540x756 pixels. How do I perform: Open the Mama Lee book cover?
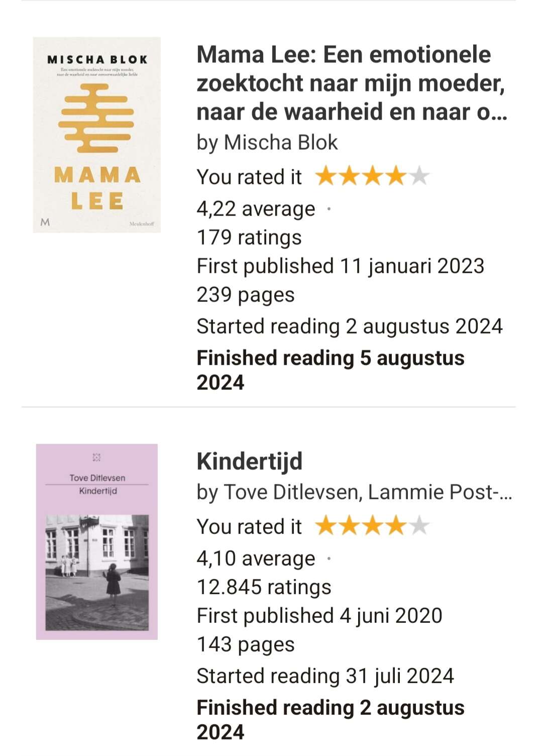coord(97,135)
